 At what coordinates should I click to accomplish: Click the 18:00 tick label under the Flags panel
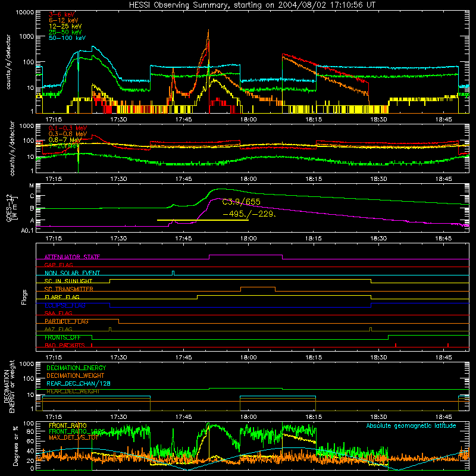248,358
